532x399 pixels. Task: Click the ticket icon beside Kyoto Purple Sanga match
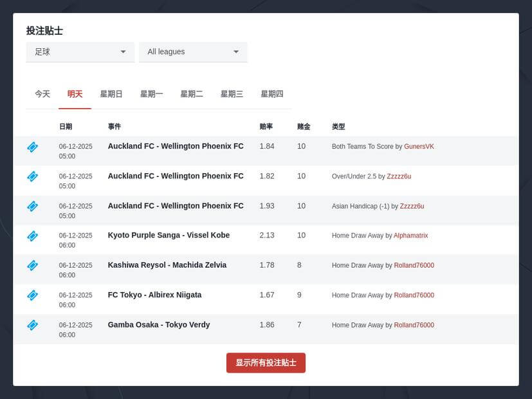point(32,236)
